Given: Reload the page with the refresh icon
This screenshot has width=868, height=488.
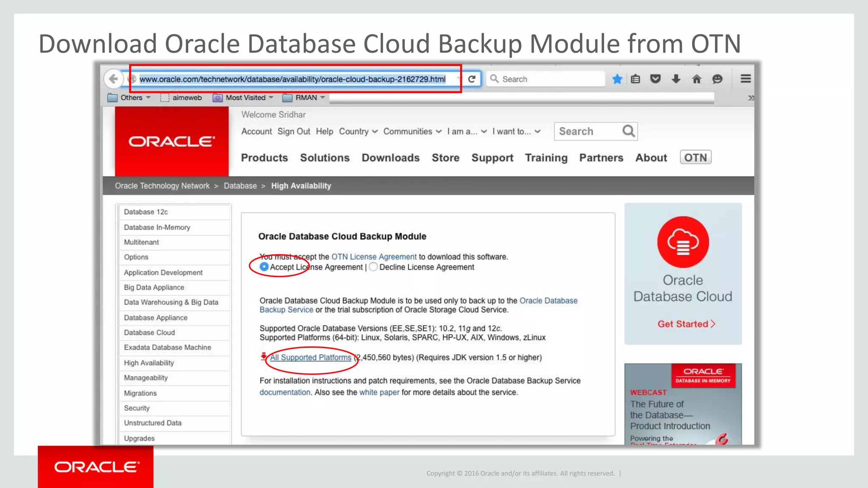Looking at the screenshot, I should click(472, 79).
